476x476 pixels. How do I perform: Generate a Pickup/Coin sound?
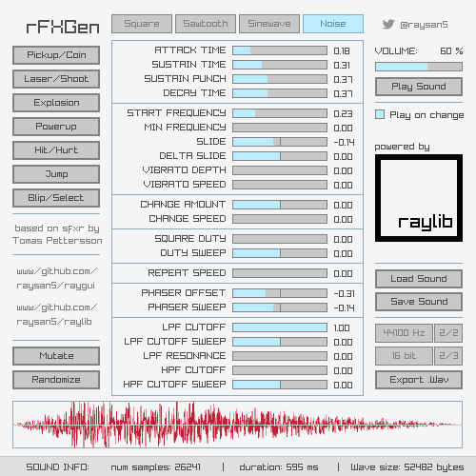point(56,55)
